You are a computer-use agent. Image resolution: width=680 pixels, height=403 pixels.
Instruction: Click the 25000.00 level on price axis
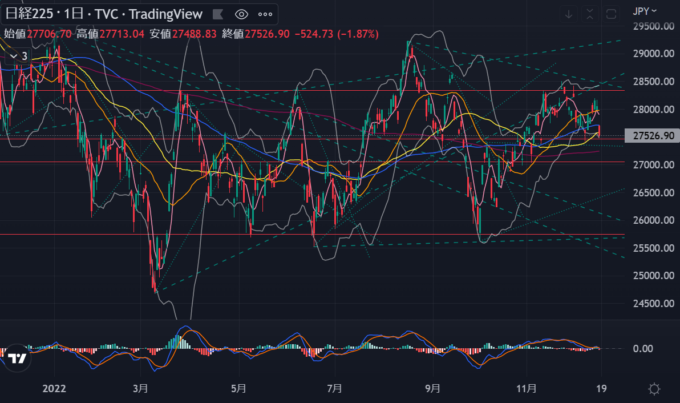(652, 276)
